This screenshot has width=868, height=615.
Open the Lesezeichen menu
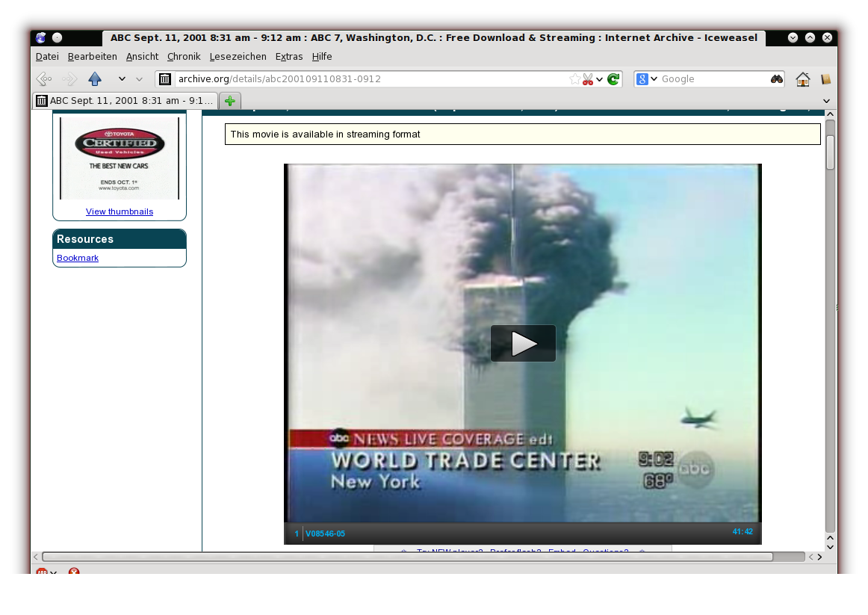(x=238, y=57)
